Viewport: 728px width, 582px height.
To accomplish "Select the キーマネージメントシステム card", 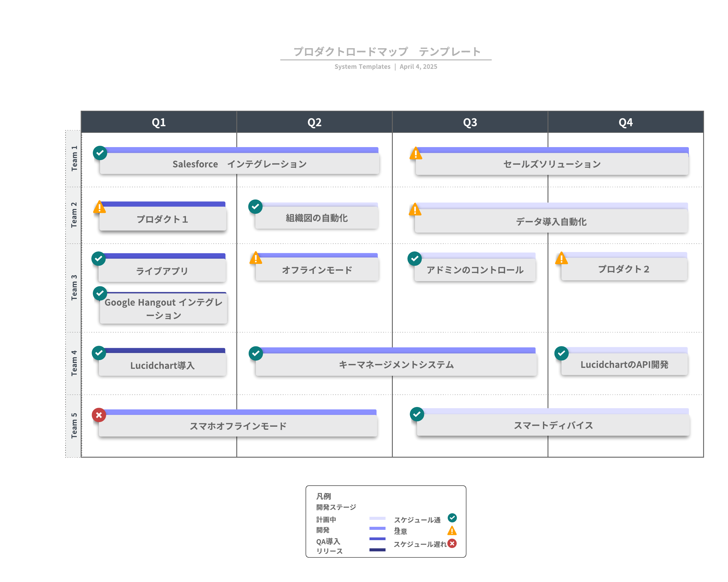I will [396, 365].
